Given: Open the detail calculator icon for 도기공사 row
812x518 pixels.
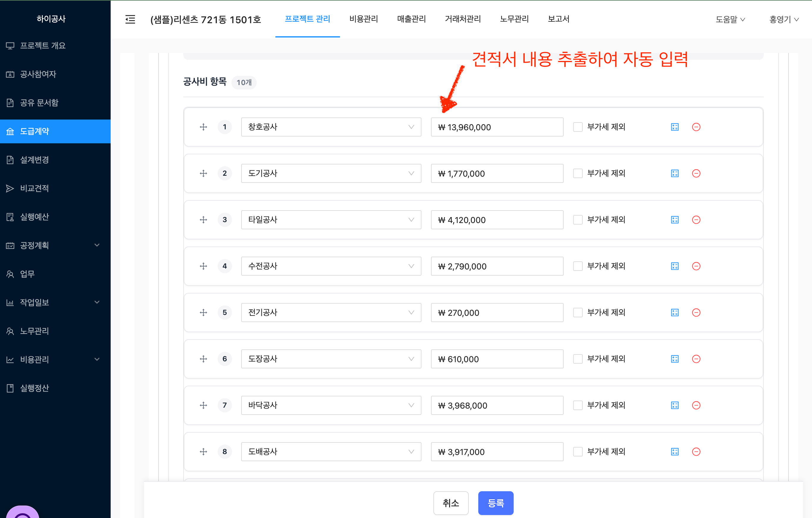Looking at the screenshot, I should point(674,174).
